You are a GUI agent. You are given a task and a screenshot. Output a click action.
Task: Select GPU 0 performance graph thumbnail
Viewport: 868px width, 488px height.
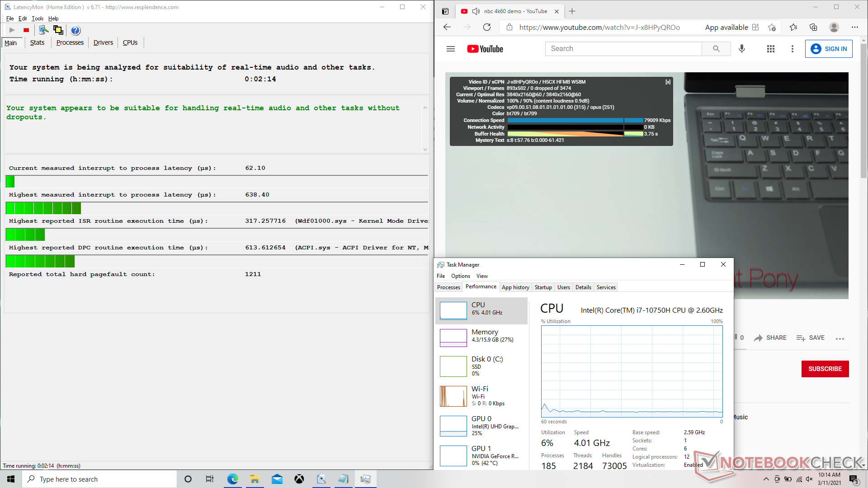453,426
